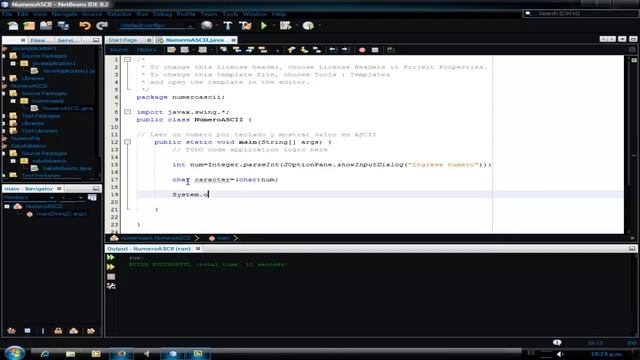Image resolution: width=640 pixels, height=360 pixels.
Task: Click the New Project toolbar icon
Action: 29,26
